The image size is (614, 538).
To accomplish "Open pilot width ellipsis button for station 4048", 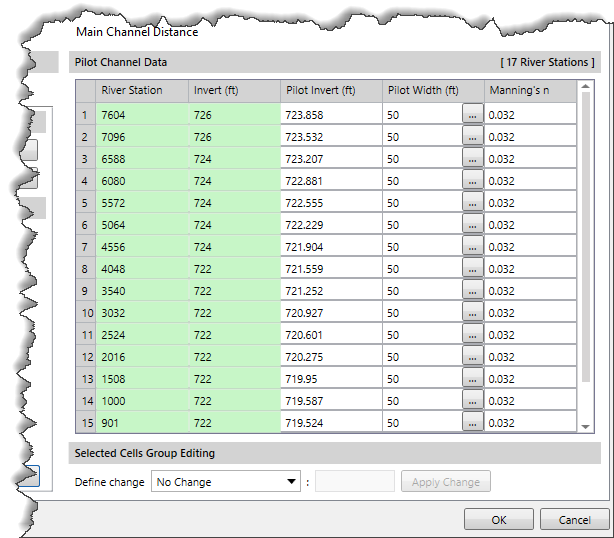I will [x=473, y=268].
